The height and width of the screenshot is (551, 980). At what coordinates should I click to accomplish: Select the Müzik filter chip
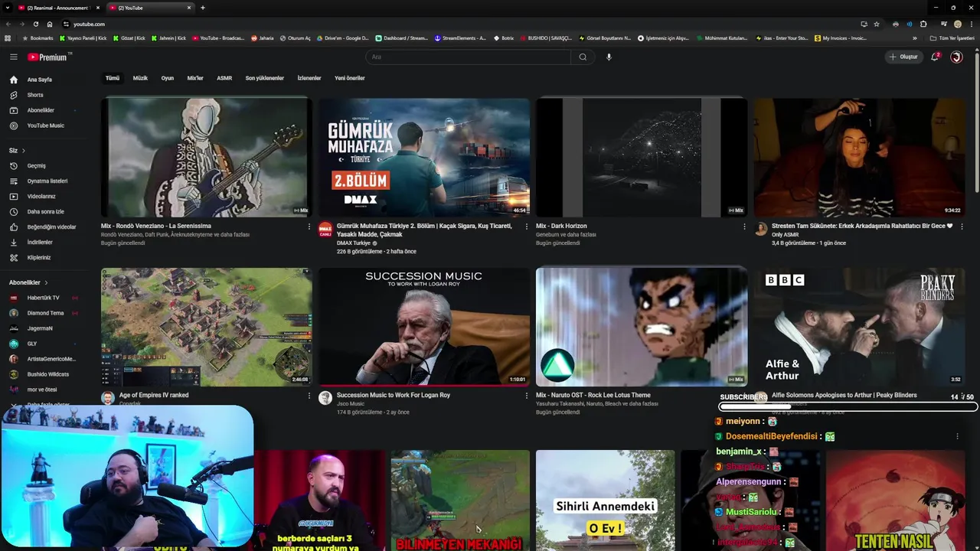140,78
